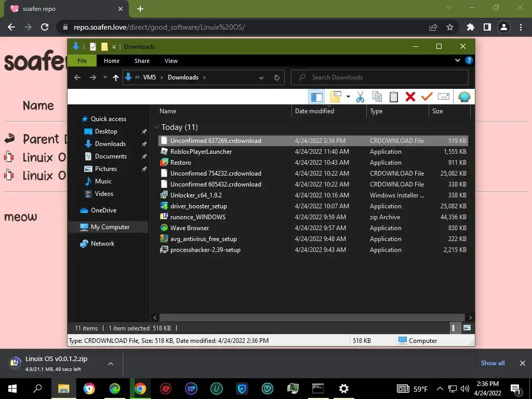
Task: Open the Folder Options dropdown arrow
Action: pos(348,97)
